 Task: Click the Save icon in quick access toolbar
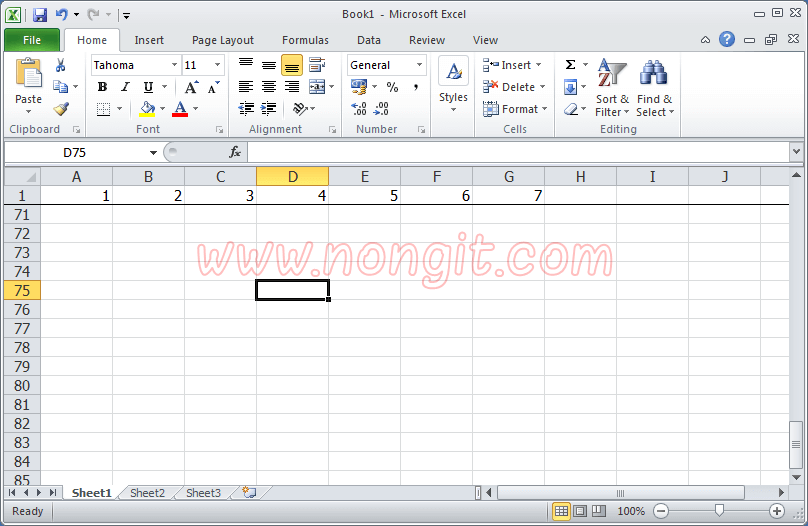pyautogui.click(x=40, y=14)
